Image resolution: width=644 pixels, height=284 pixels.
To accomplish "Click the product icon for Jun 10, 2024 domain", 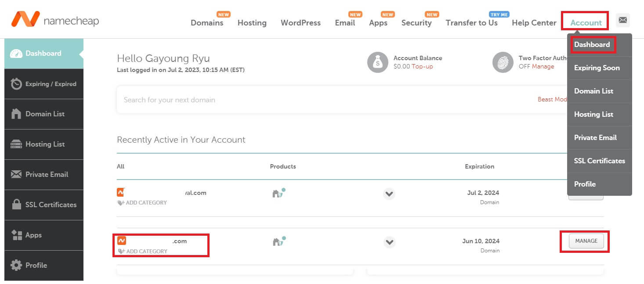I will (279, 241).
